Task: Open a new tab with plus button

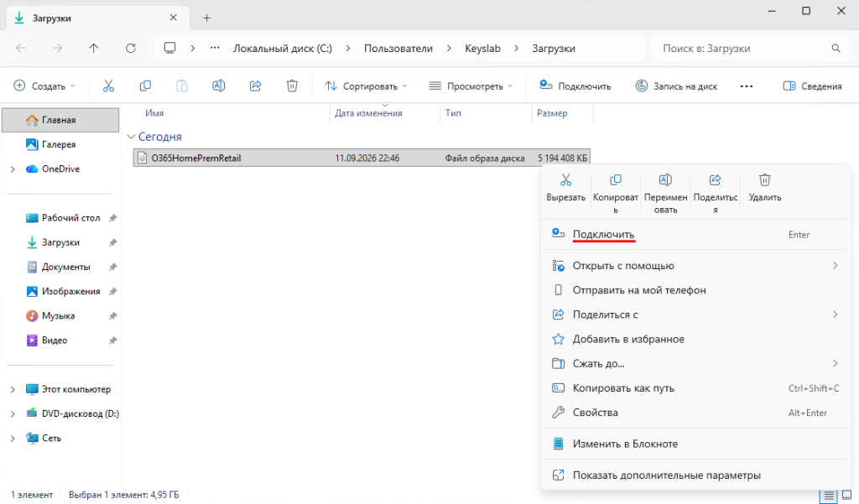Action: 206,18
